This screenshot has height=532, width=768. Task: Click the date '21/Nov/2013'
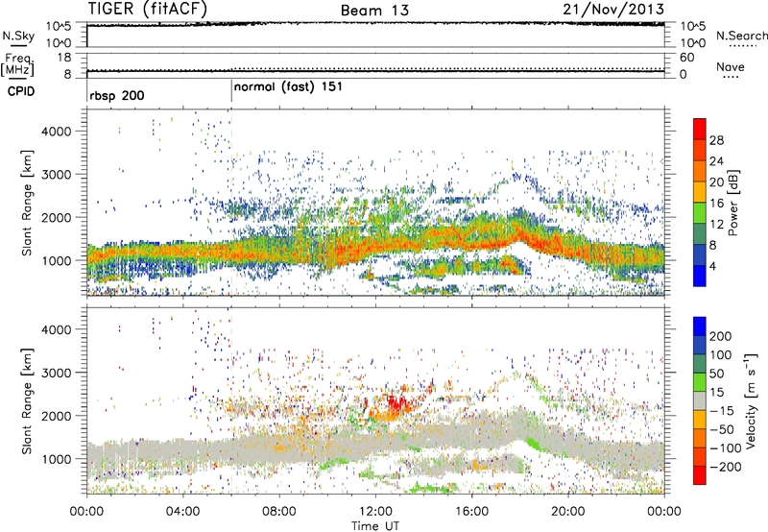pyautogui.click(x=613, y=9)
